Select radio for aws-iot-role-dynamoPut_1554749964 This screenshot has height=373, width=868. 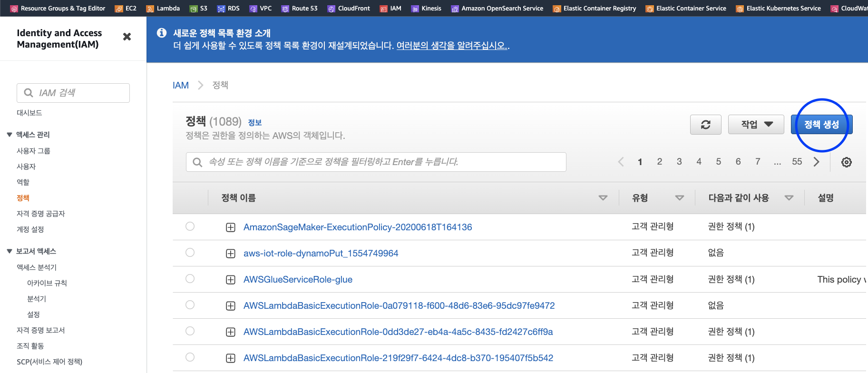click(190, 253)
